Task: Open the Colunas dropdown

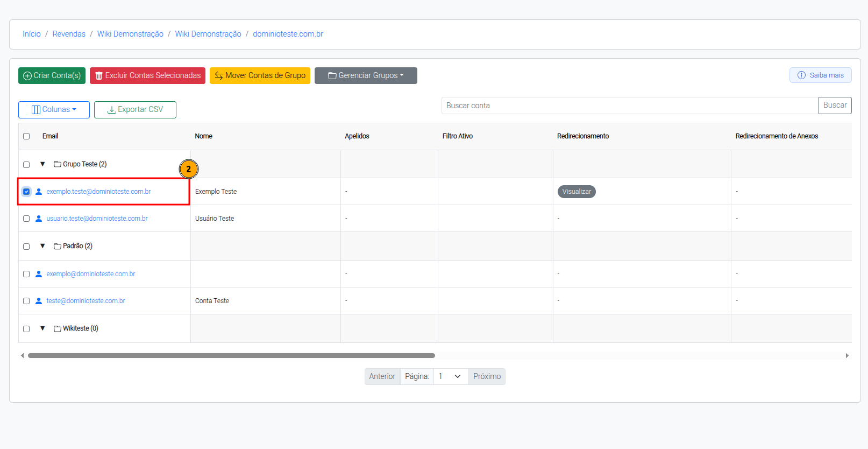Action: [54, 110]
